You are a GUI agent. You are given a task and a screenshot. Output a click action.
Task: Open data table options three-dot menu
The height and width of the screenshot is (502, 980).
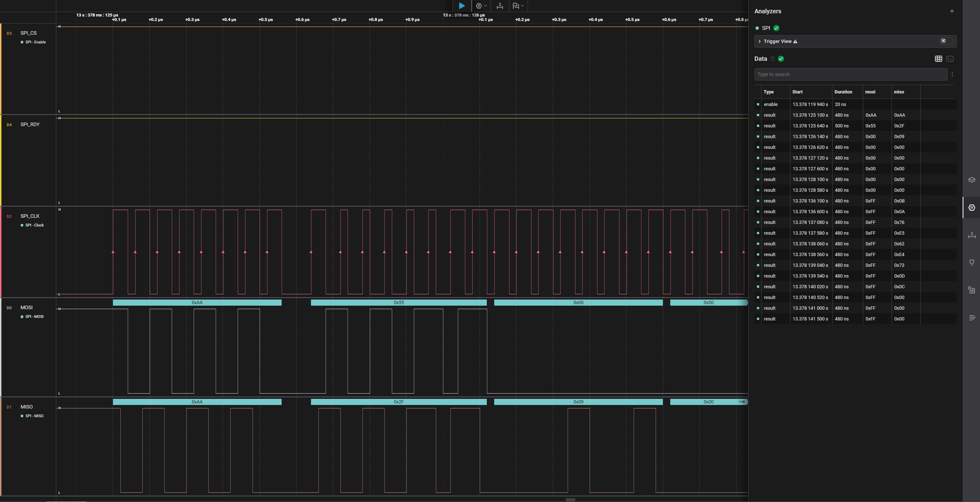point(952,75)
